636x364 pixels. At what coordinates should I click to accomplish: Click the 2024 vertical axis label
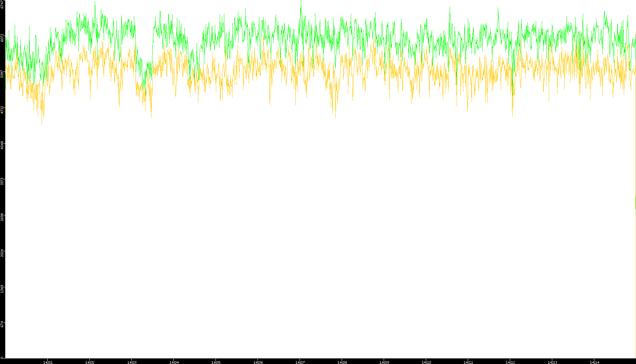tap(2, 253)
